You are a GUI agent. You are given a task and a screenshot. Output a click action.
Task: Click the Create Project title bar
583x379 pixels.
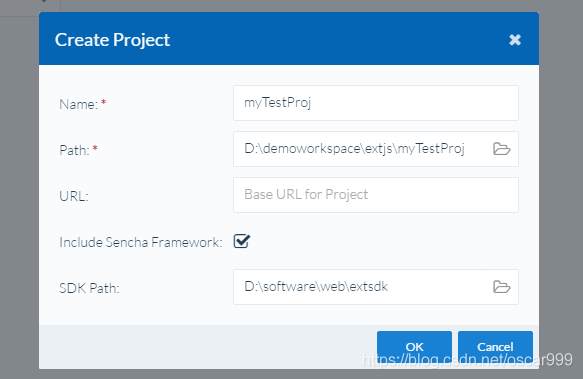click(289, 39)
